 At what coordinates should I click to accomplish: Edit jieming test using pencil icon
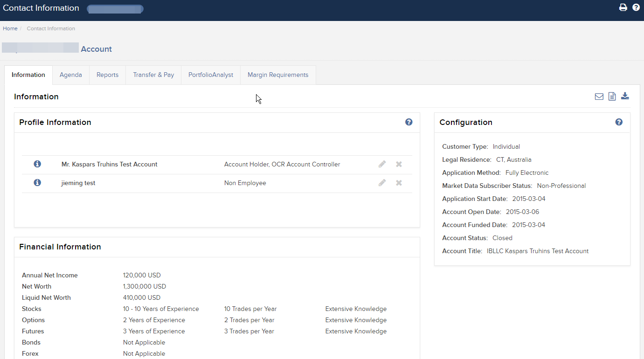(x=382, y=183)
